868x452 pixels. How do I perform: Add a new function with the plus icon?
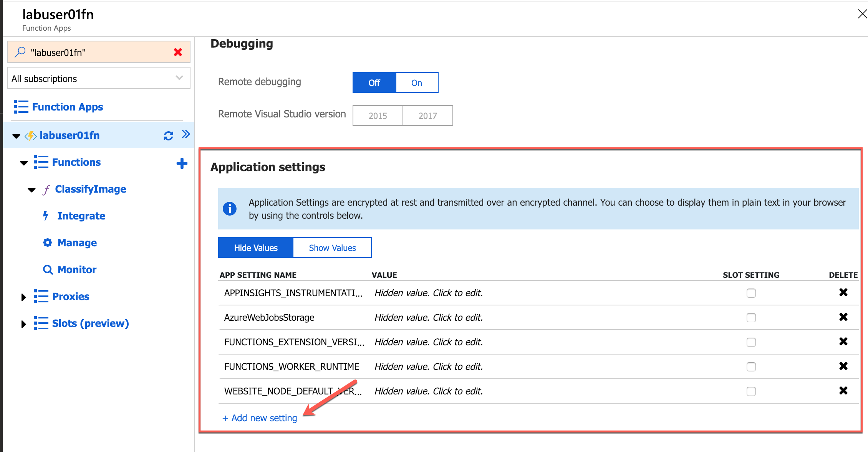coord(182,163)
